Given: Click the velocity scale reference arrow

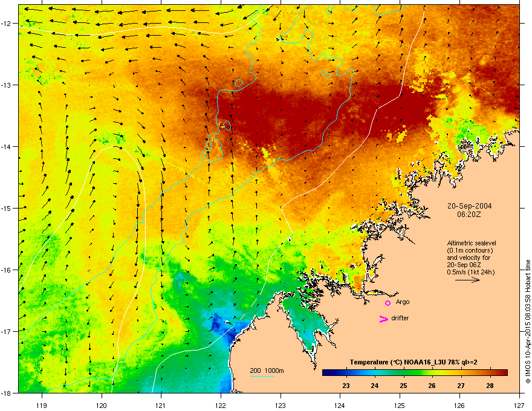Looking at the screenshot, I should (x=467, y=280).
